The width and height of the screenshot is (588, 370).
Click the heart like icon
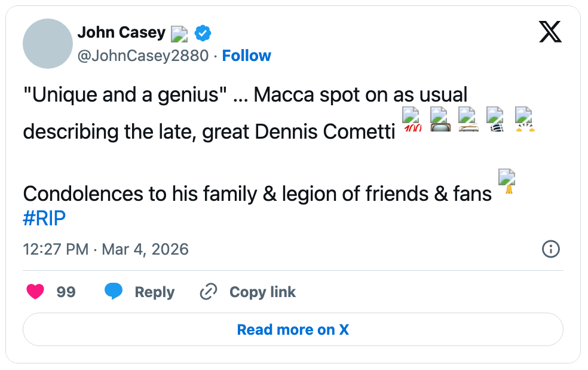coord(36,292)
